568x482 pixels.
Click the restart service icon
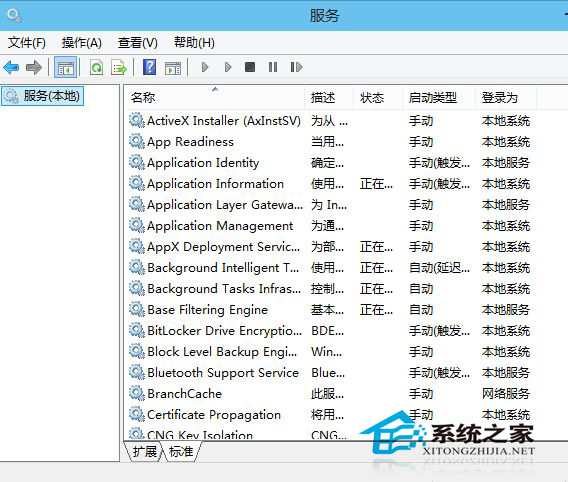296,67
